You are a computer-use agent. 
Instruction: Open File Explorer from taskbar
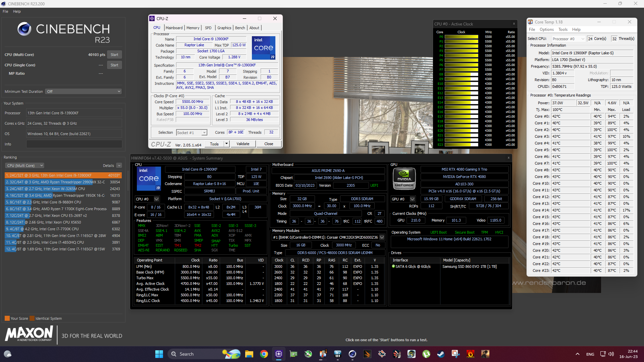(249, 354)
